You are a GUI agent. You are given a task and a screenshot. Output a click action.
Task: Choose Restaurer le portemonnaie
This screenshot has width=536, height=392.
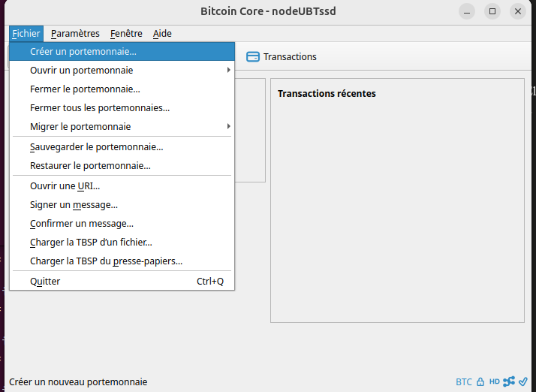coord(90,166)
